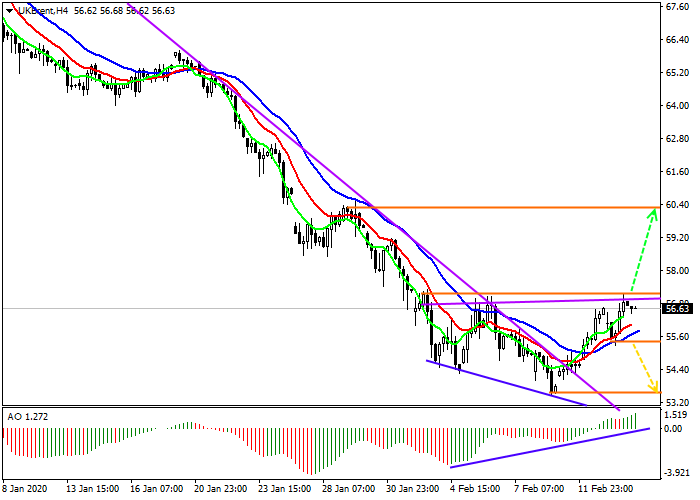Screen dimensions: 700x500
Task: Select the blue trendline in AO panel
Action: (x=550, y=447)
